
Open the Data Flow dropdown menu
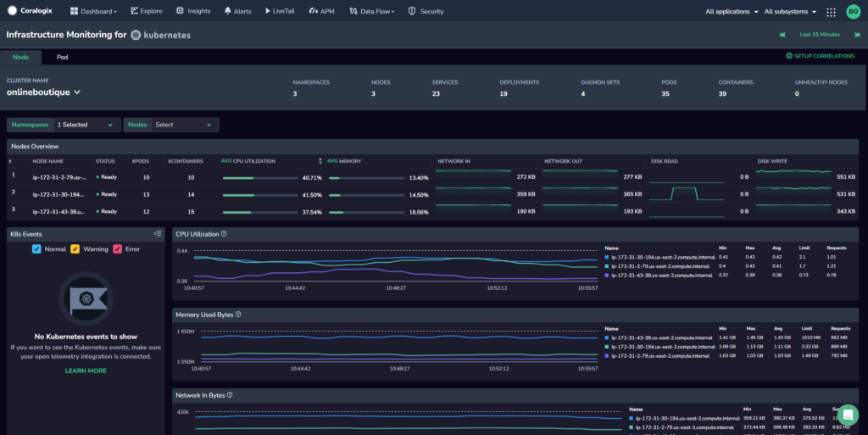(x=371, y=11)
